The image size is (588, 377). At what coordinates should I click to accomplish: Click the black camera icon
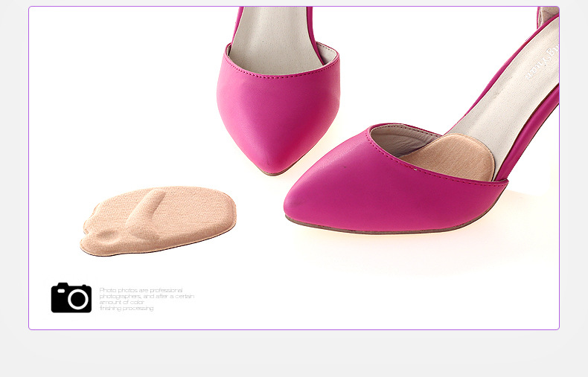pyautogui.click(x=71, y=297)
